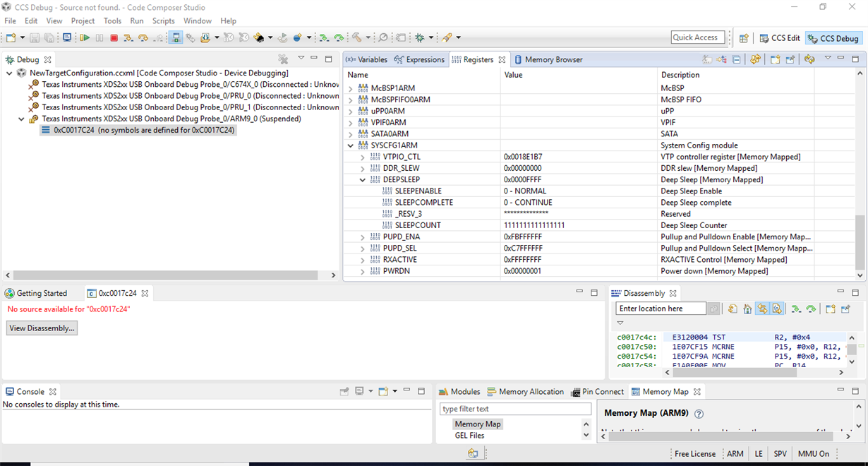
Task: Switch to the Expressions tab
Action: coord(419,59)
